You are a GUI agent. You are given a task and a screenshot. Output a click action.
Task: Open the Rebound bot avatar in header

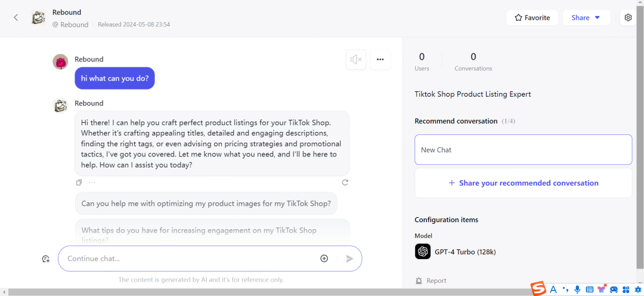pos(38,18)
